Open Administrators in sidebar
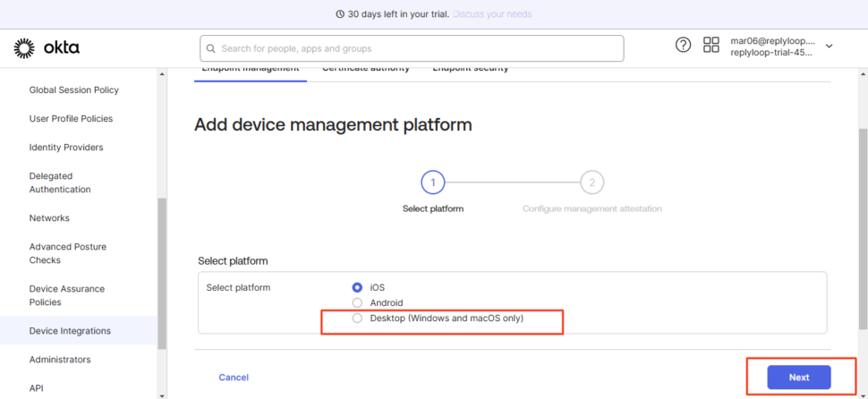The width and height of the screenshot is (868, 399). pos(60,360)
